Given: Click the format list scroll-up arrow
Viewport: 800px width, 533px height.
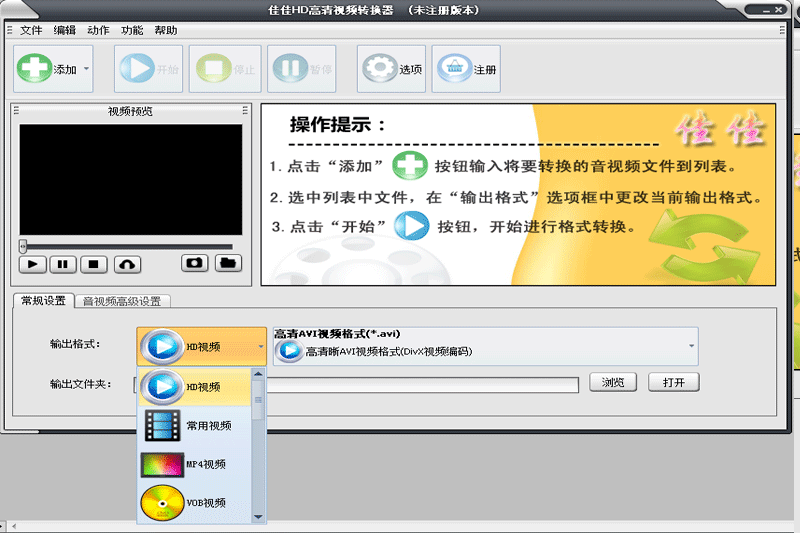Looking at the screenshot, I should pyautogui.click(x=258, y=374).
